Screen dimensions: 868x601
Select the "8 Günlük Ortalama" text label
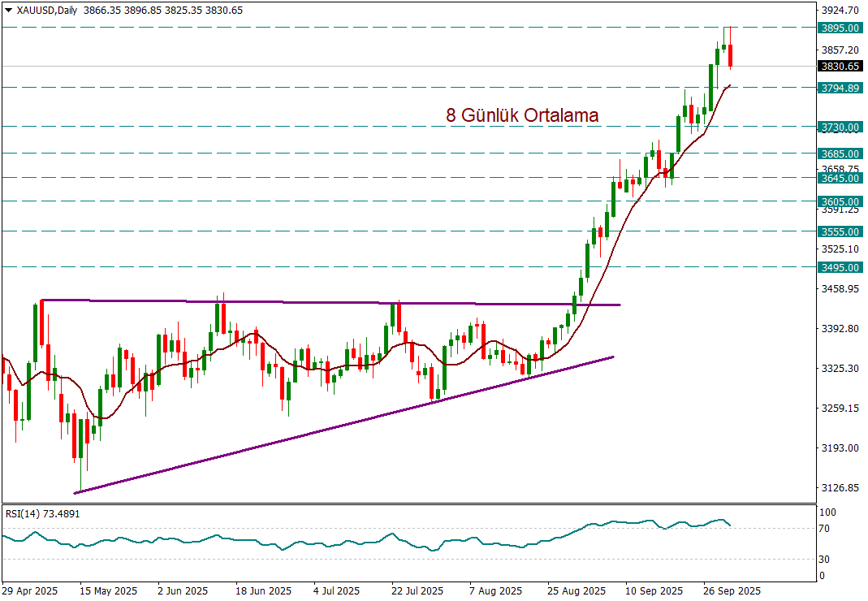tap(522, 115)
